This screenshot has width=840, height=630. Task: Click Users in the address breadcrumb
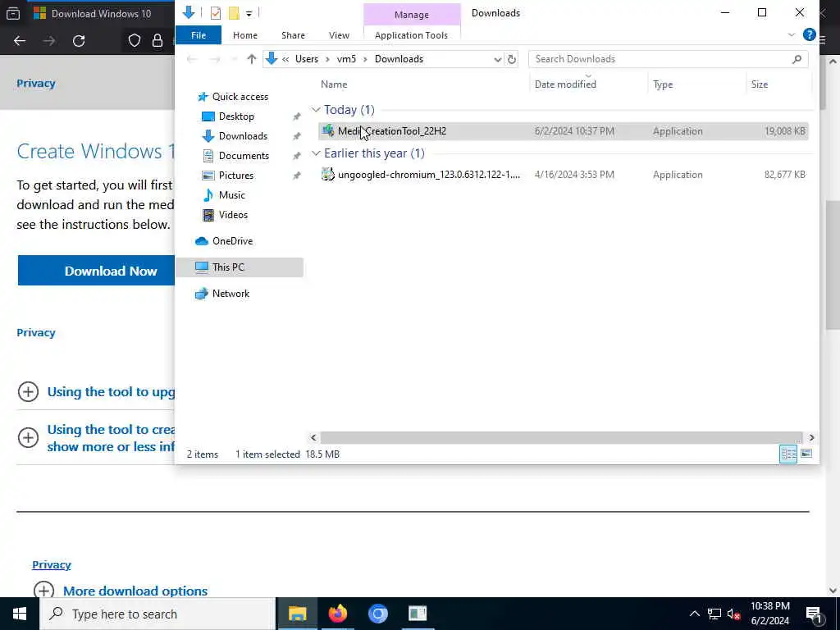(x=307, y=59)
